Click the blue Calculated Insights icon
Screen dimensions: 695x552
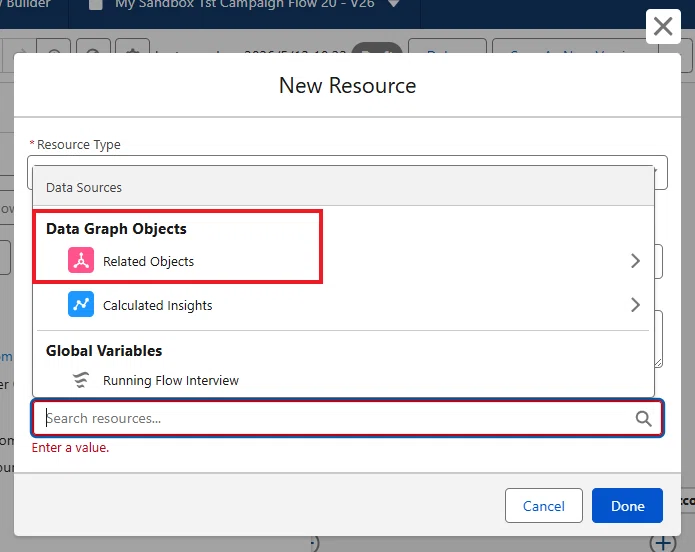pyautogui.click(x=81, y=304)
